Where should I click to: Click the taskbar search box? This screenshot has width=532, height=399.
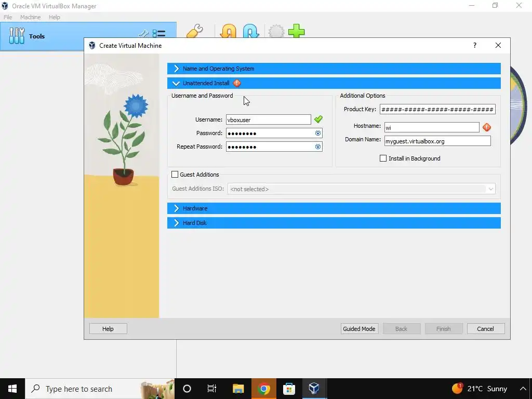100,389
